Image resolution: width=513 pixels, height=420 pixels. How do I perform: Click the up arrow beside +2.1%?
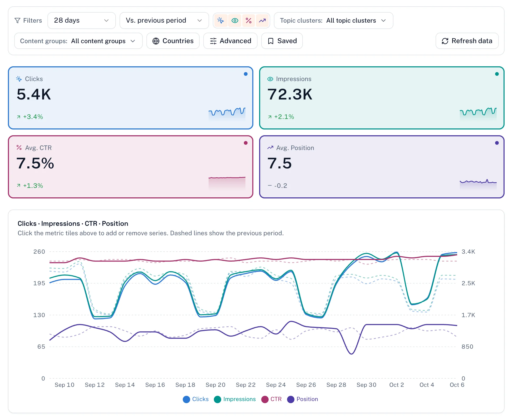270,117
